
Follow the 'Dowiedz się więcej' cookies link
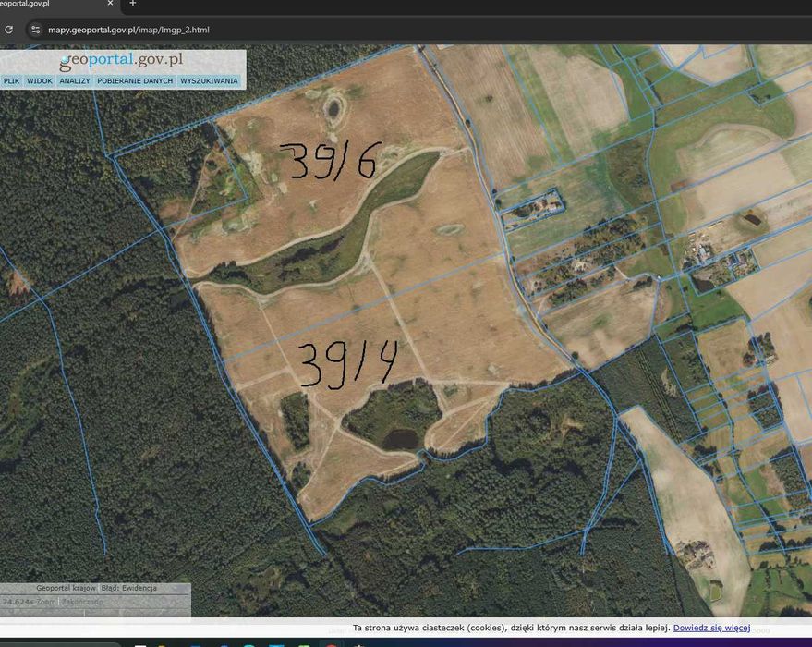click(x=711, y=628)
